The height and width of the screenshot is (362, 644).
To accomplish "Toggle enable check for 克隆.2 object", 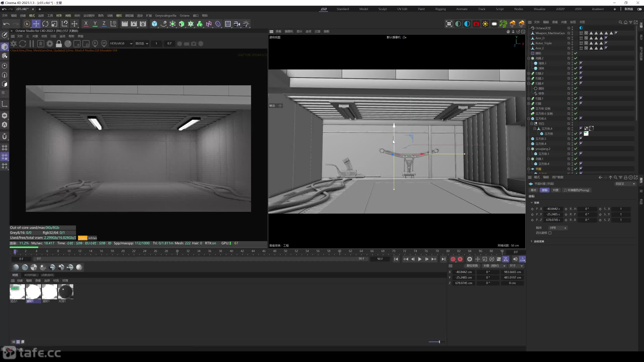I will tap(576, 58).
